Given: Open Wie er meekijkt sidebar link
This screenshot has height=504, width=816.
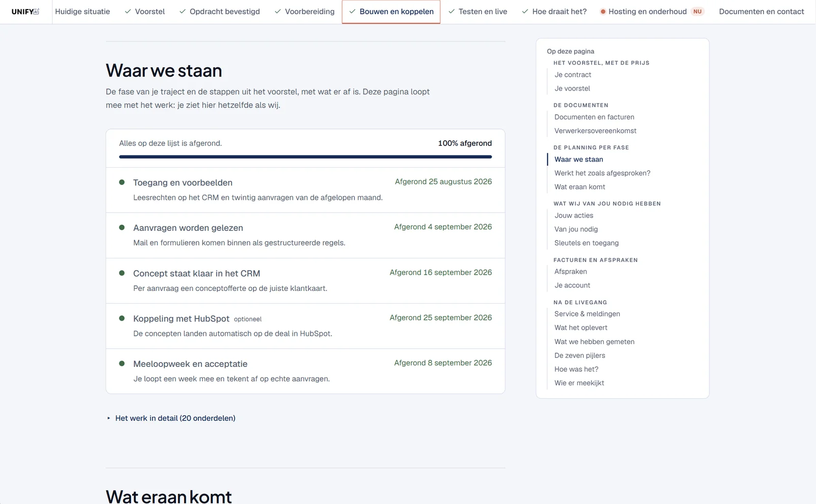Looking at the screenshot, I should [x=579, y=383].
